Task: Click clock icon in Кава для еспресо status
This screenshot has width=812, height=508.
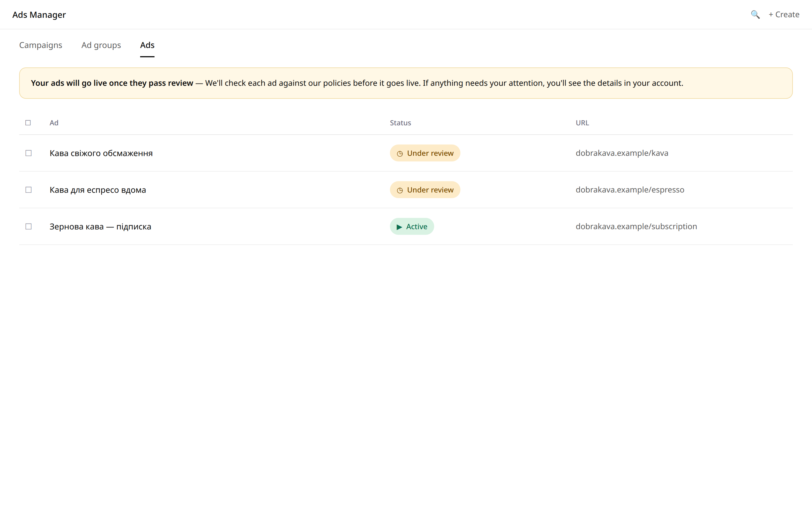Action: click(x=400, y=190)
